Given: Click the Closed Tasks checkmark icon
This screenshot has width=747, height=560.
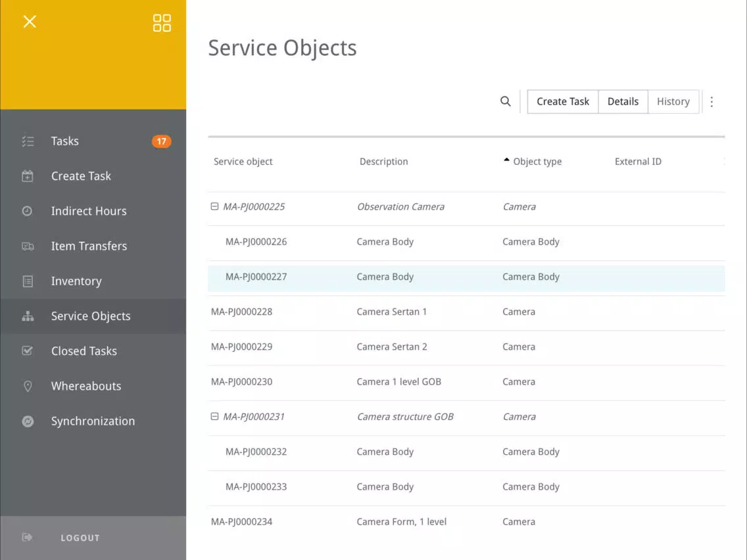Looking at the screenshot, I should pos(28,351).
